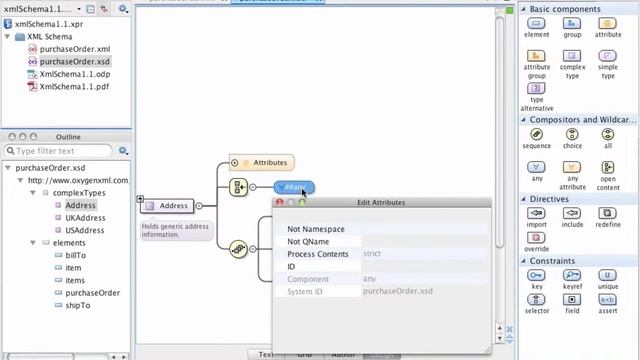Choose the selector constraint icon
Image resolution: width=640 pixels, height=360 pixels.
click(536, 300)
